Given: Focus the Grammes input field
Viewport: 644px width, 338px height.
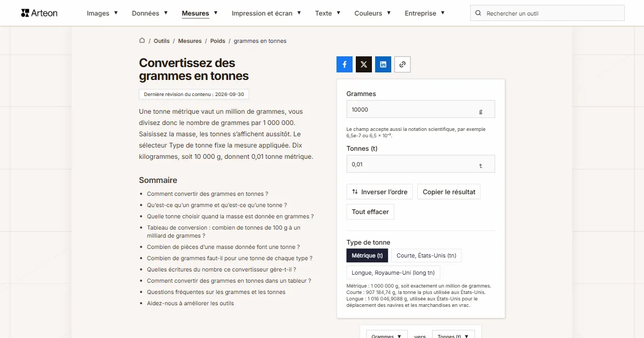Looking at the screenshot, I should [421, 109].
